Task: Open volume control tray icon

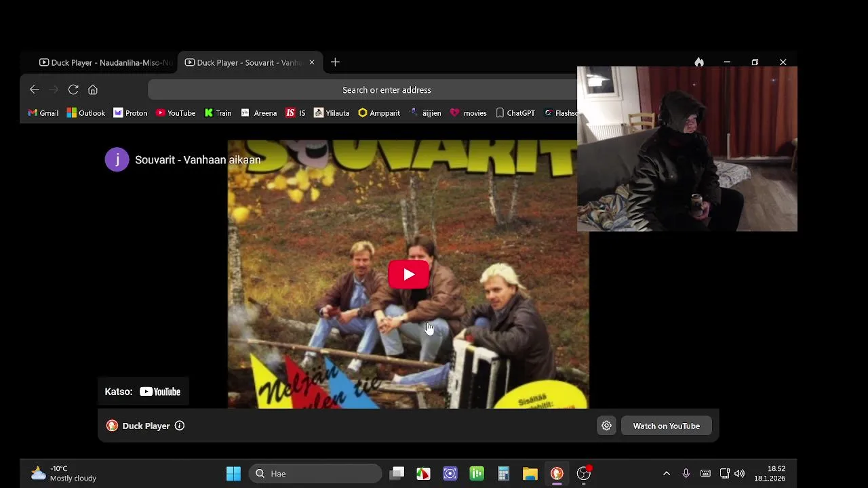Action: pyautogui.click(x=739, y=474)
